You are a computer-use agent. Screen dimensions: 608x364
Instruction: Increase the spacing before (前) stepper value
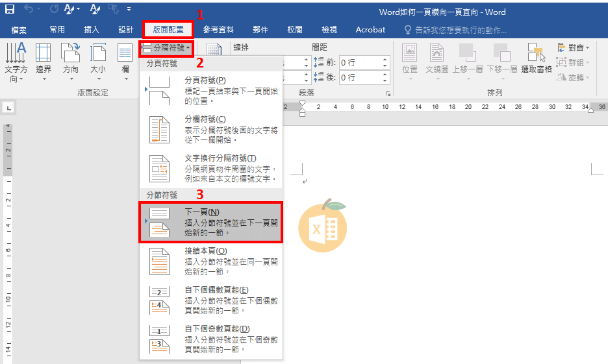pos(385,60)
